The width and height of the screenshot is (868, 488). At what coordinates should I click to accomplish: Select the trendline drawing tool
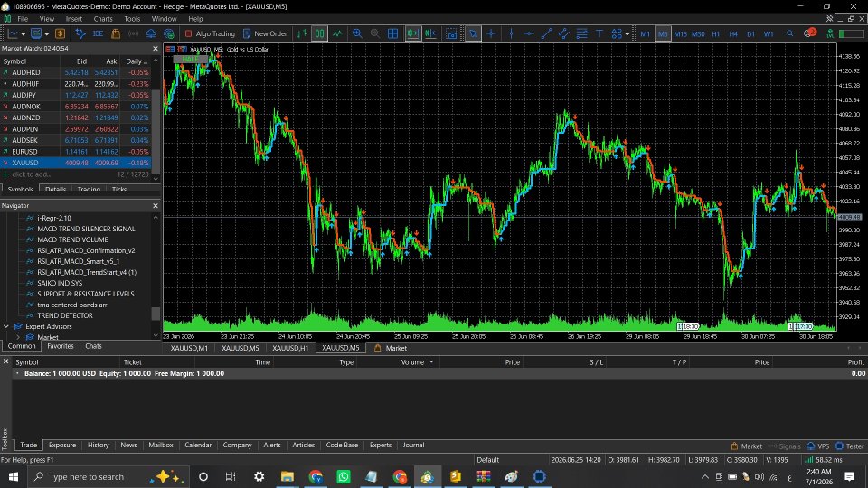pos(546,33)
